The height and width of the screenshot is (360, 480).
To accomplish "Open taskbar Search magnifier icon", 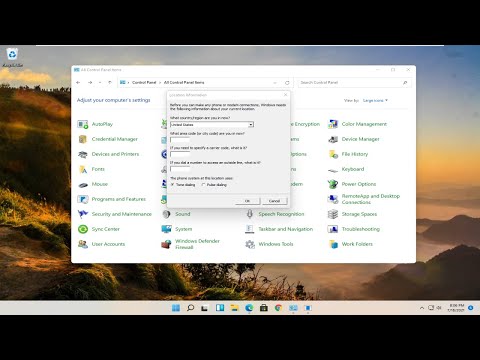I will (x=190, y=308).
